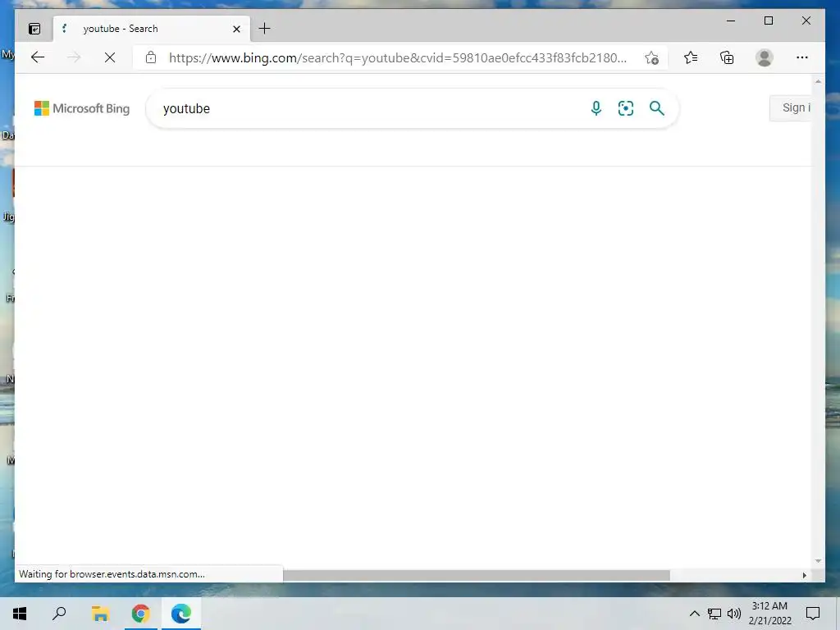Select the 'youtube - Search' tab
The height and width of the screenshot is (630, 840).
[x=152, y=29]
